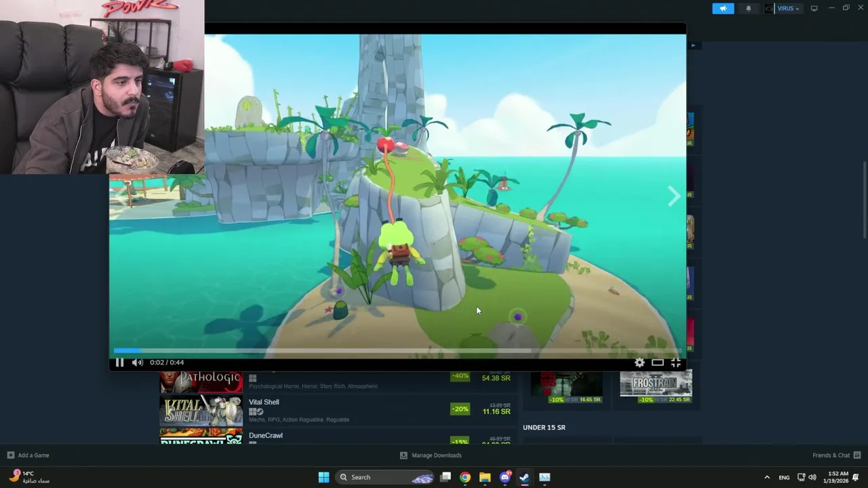Mute the trailer volume speaker icon
This screenshot has width=868, height=488.
point(137,363)
